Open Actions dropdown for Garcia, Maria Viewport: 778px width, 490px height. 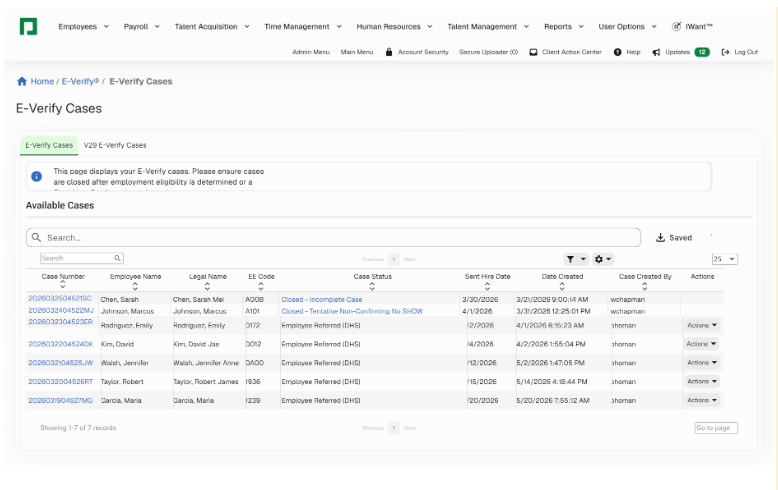click(702, 400)
